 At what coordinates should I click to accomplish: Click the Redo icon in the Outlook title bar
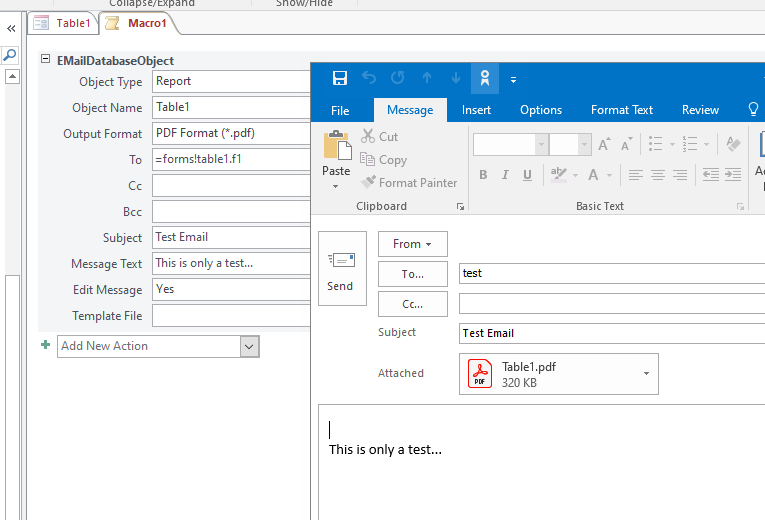[398, 78]
